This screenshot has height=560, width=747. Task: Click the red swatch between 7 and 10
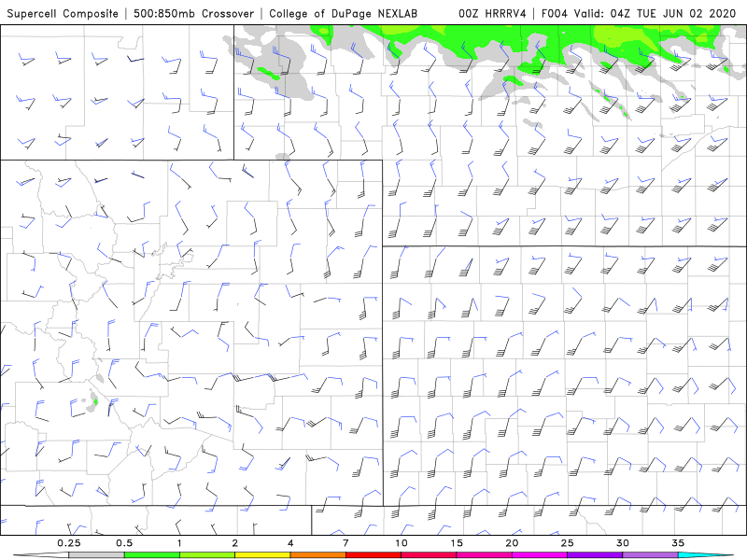(x=373, y=555)
